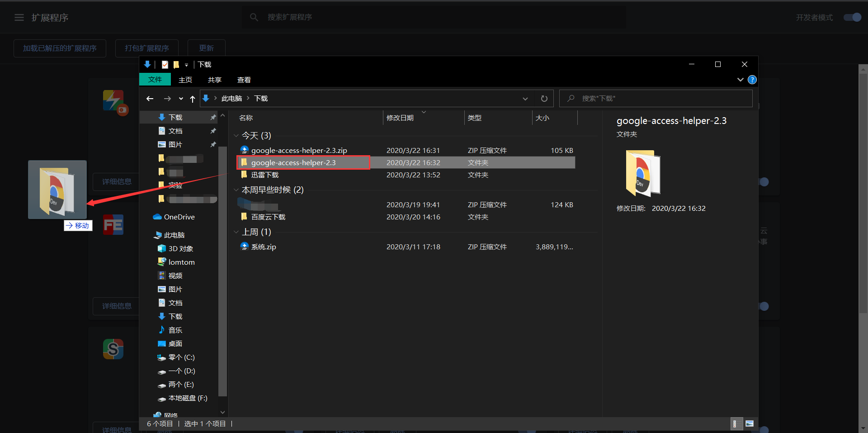The height and width of the screenshot is (433, 868).
Task: Click the search 下载 input field
Action: click(656, 99)
